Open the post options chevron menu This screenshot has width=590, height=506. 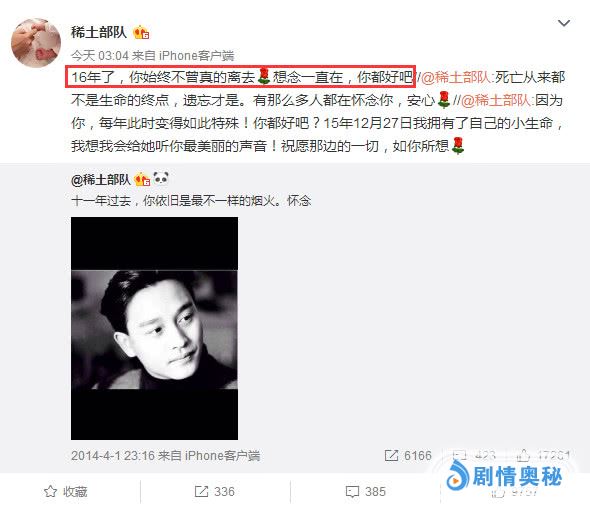pos(563,23)
